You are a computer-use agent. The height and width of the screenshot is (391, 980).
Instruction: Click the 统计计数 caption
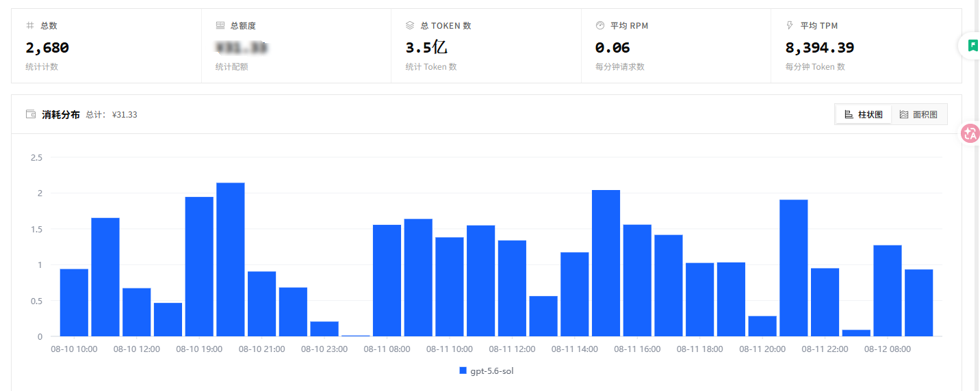42,67
